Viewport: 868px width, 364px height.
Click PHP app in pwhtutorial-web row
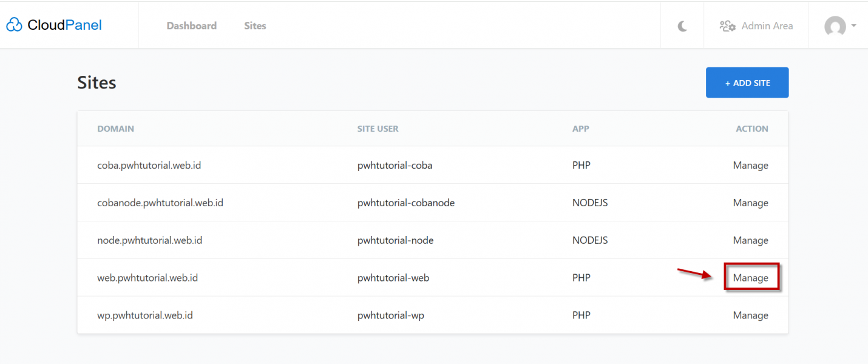point(581,278)
